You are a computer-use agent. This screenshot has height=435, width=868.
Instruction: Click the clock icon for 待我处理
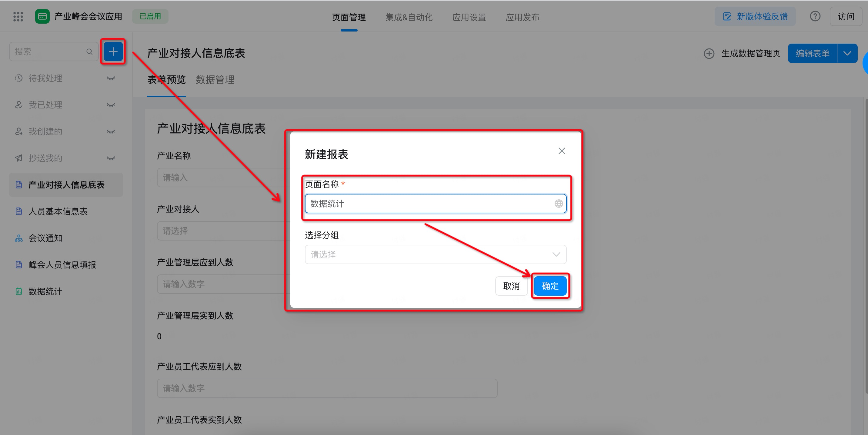coord(19,78)
